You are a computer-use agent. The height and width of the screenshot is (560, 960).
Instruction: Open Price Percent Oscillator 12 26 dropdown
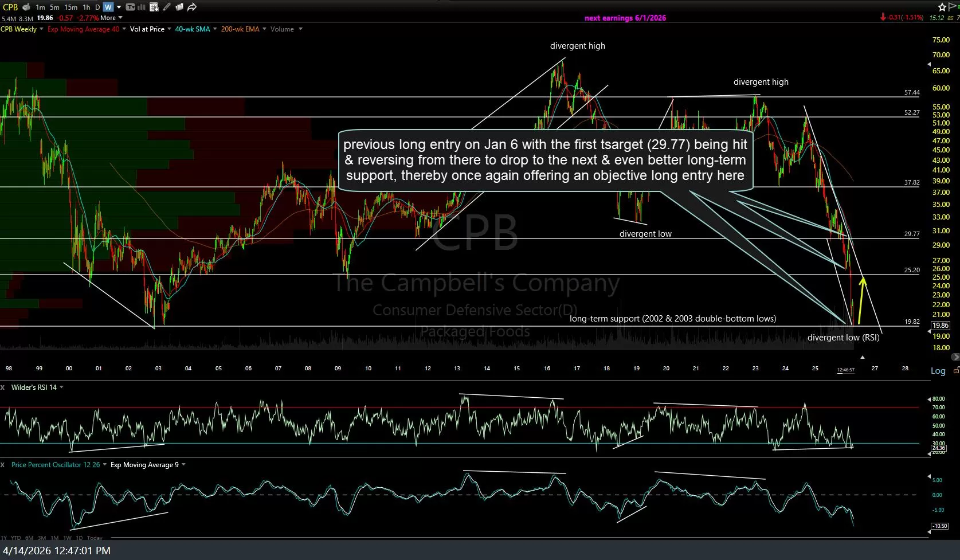[x=105, y=465]
